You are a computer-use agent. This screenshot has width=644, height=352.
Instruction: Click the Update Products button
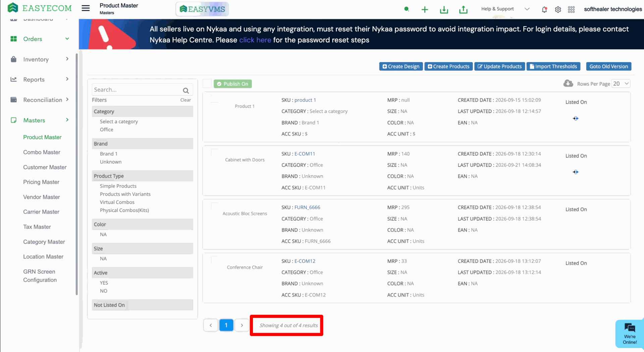499,67
